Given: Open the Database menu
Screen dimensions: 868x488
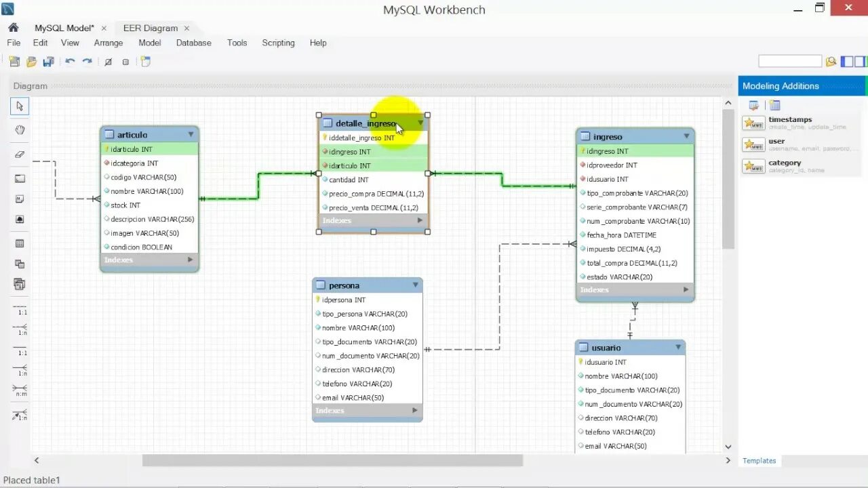Looking at the screenshot, I should (x=194, y=43).
